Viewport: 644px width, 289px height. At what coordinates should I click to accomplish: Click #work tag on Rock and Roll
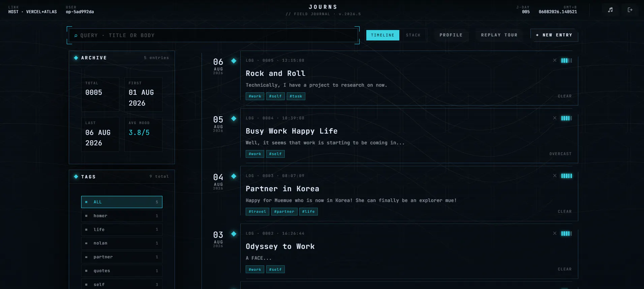(255, 96)
